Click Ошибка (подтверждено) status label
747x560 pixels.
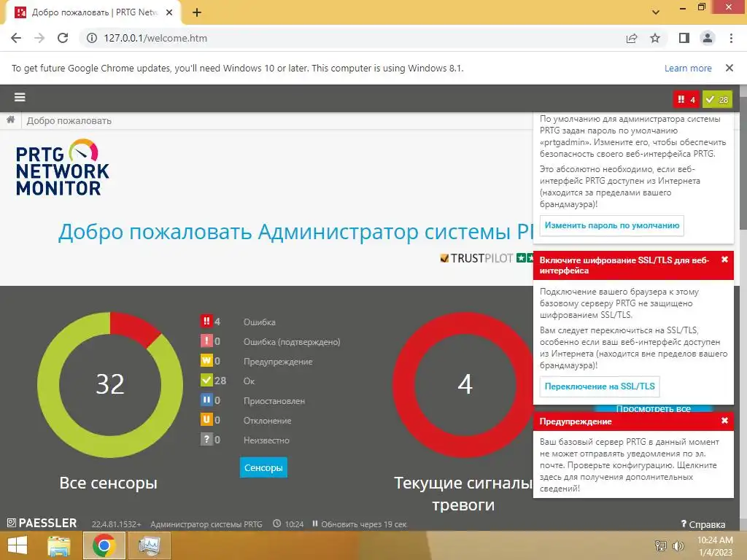(x=292, y=342)
